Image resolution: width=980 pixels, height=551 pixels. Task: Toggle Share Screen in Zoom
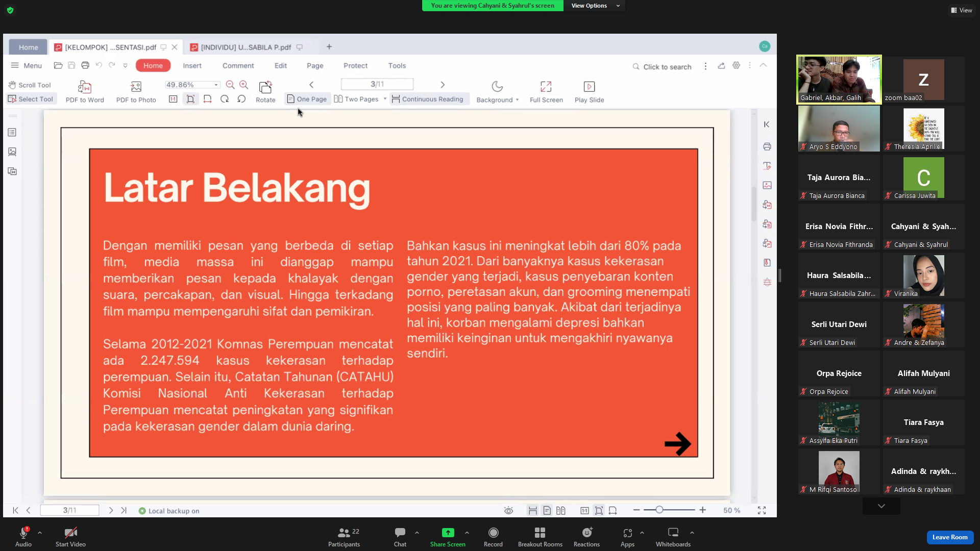click(448, 537)
